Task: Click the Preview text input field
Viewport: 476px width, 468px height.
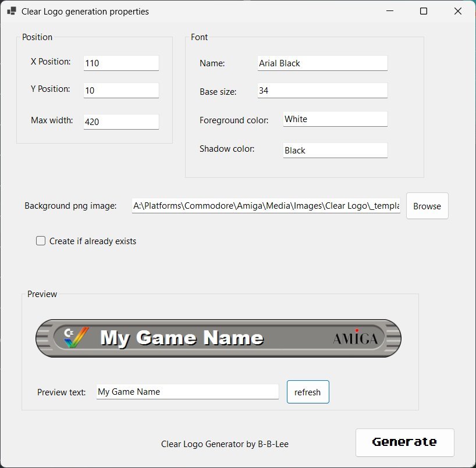Action: point(187,392)
